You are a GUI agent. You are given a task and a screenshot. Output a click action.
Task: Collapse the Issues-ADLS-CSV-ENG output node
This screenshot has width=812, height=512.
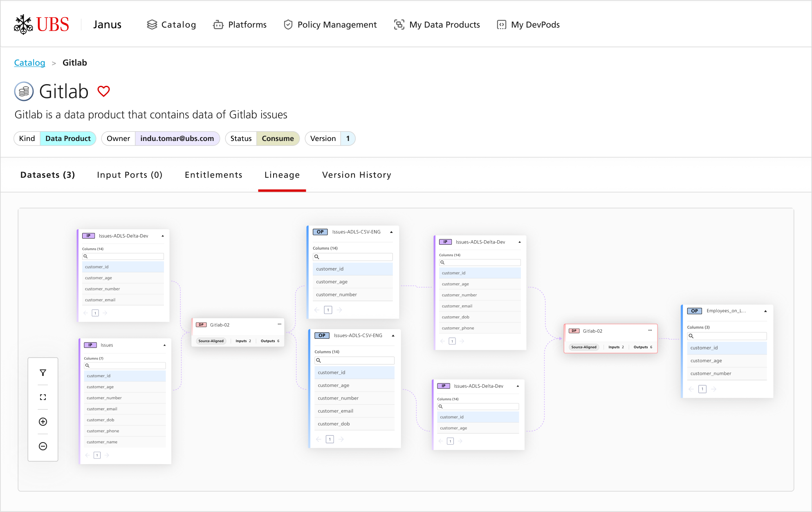(x=392, y=232)
